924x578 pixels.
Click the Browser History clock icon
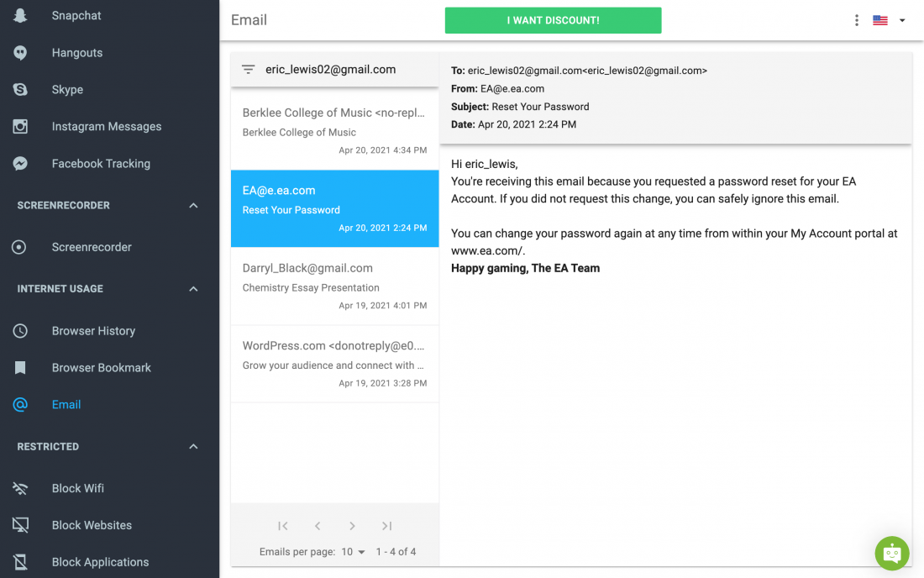tap(20, 330)
